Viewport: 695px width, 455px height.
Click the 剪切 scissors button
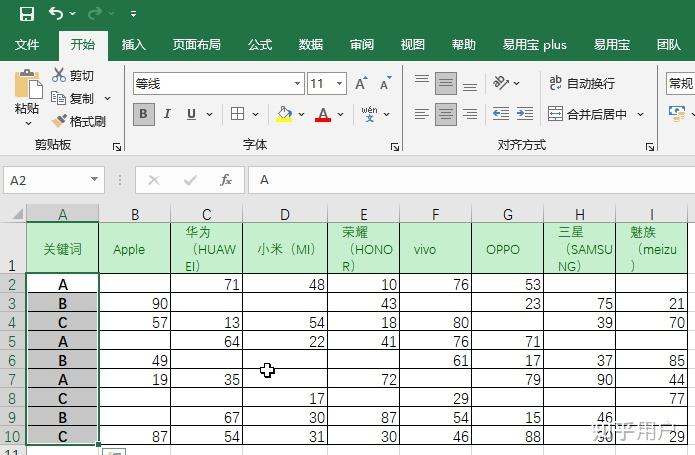coord(73,75)
